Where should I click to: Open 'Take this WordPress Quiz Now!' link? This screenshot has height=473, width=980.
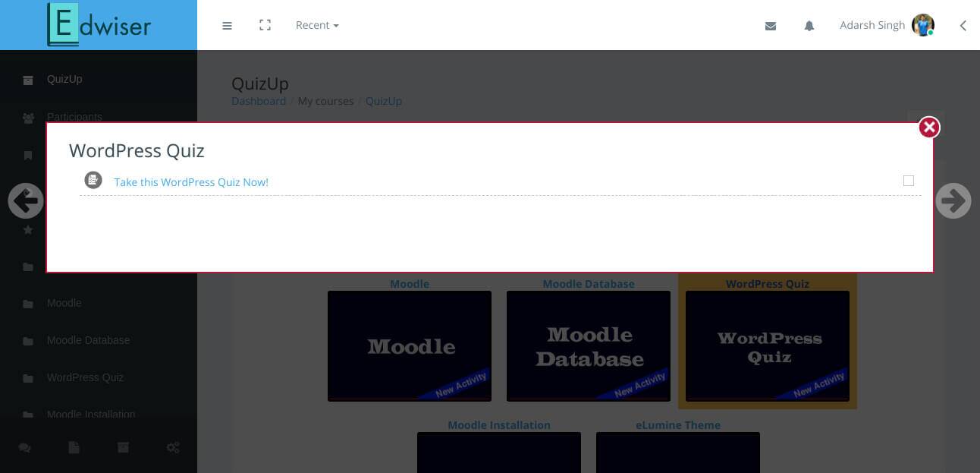[x=191, y=182]
